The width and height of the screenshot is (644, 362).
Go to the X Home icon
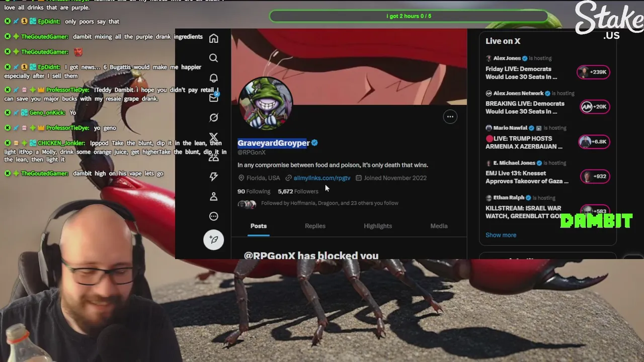point(214,39)
